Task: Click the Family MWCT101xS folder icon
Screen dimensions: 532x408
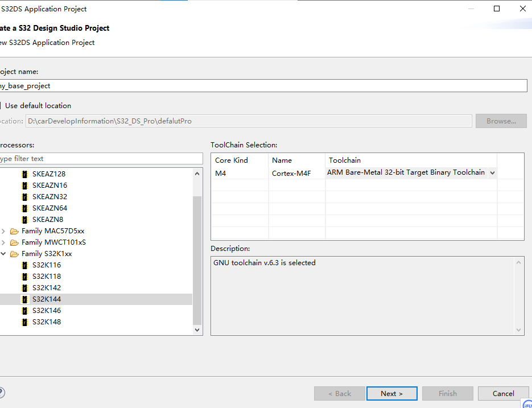Action: (14, 242)
